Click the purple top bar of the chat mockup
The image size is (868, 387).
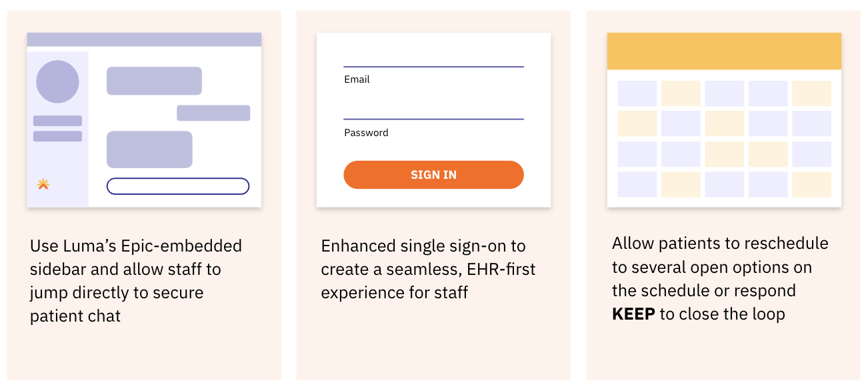[x=144, y=39]
